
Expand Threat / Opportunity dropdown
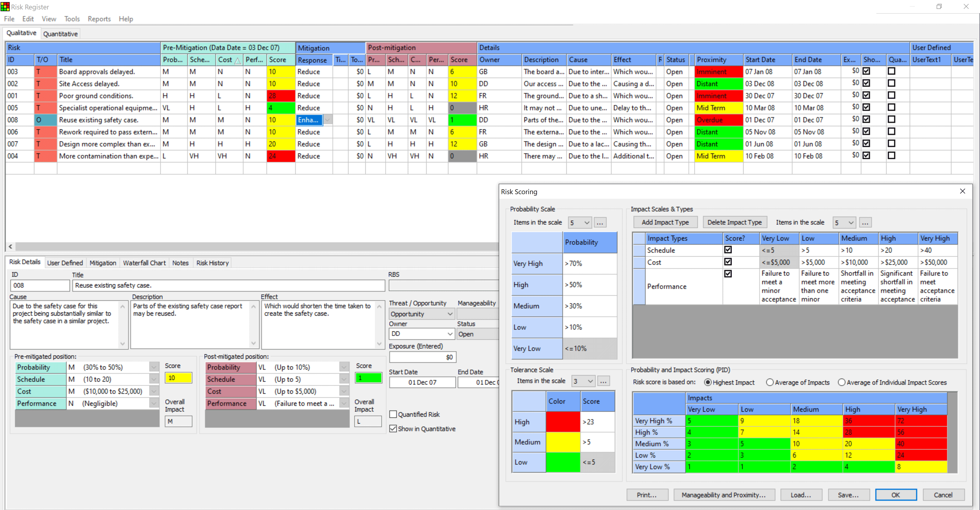(x=450, y=314)
